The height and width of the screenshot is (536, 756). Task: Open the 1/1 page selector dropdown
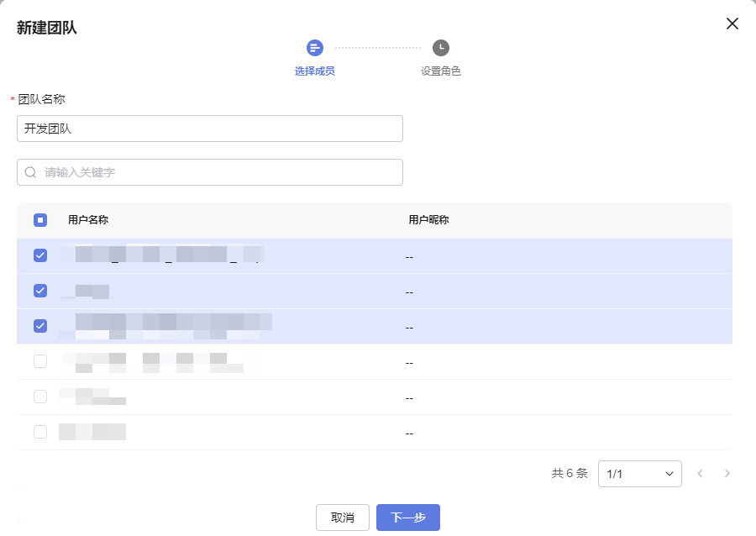[x=639, y=474]
